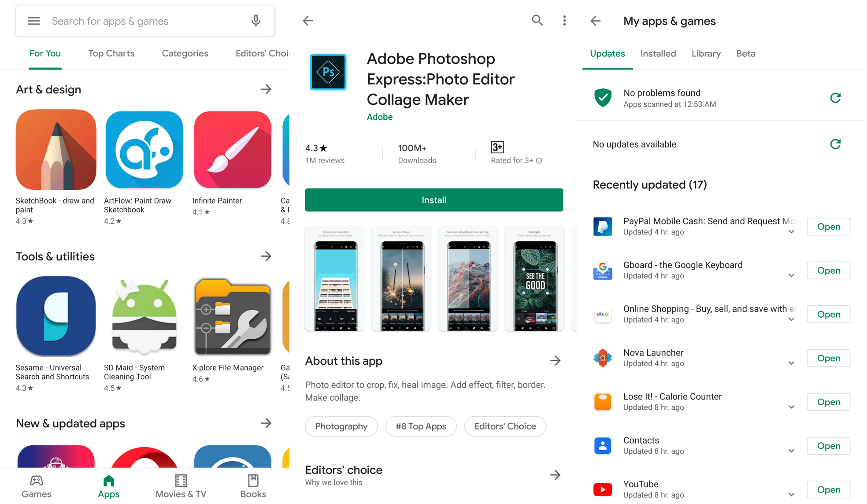Image resolution: width=867 pixels, height=504 pixels.
Task: Tap the YouTube app icon
Action: pos(603,489)
